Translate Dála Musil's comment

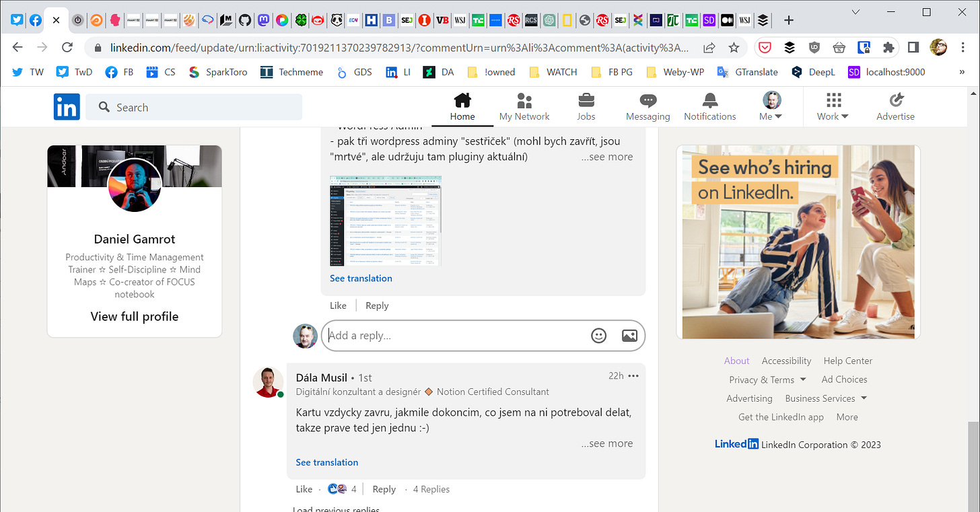tap(327, 462)
